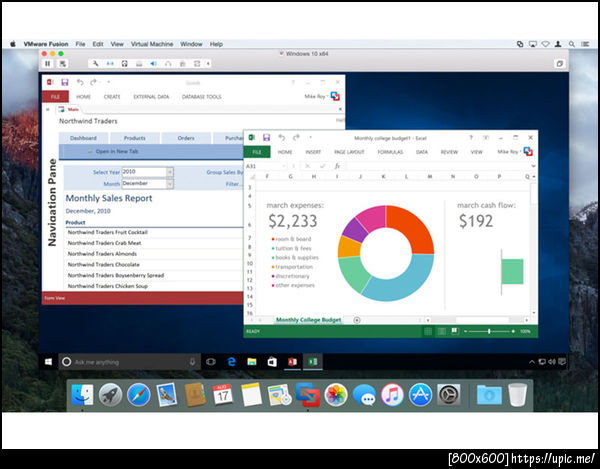
Task: Open Excel Name Box dropdown arrow
Action: pos(284,166)
